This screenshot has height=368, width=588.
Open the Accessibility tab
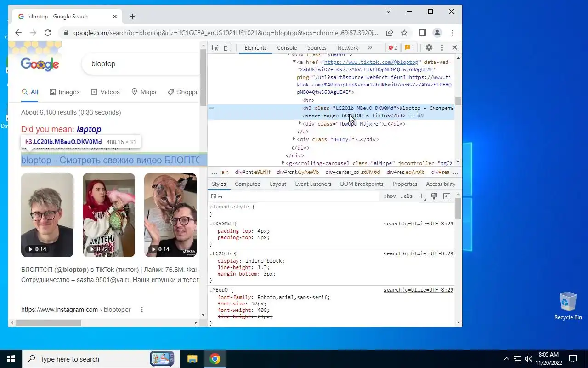[441, 184]
